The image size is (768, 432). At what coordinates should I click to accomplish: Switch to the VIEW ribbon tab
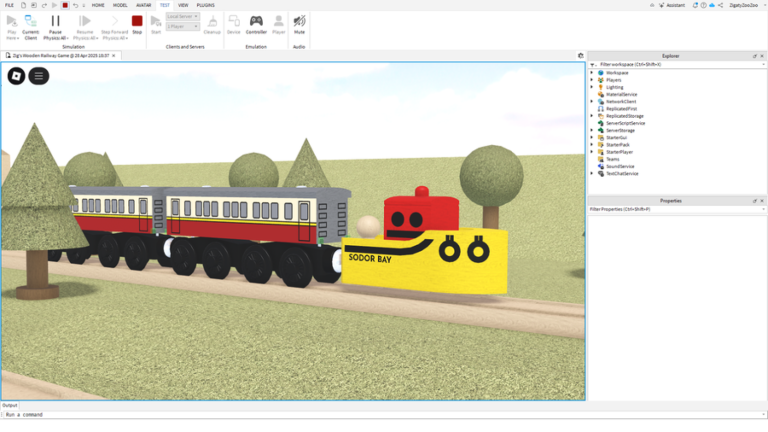(183, 5)
